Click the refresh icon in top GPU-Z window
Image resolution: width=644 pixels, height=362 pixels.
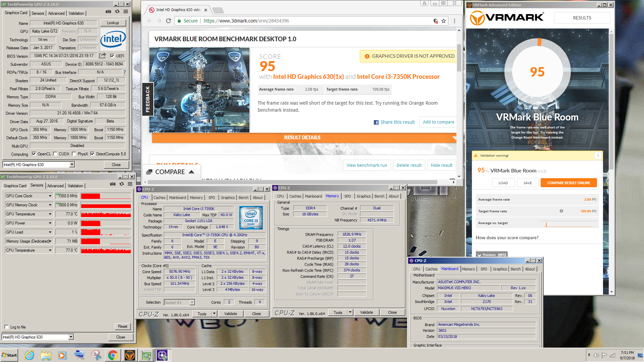pyautogui.click(x=117, y=11)
